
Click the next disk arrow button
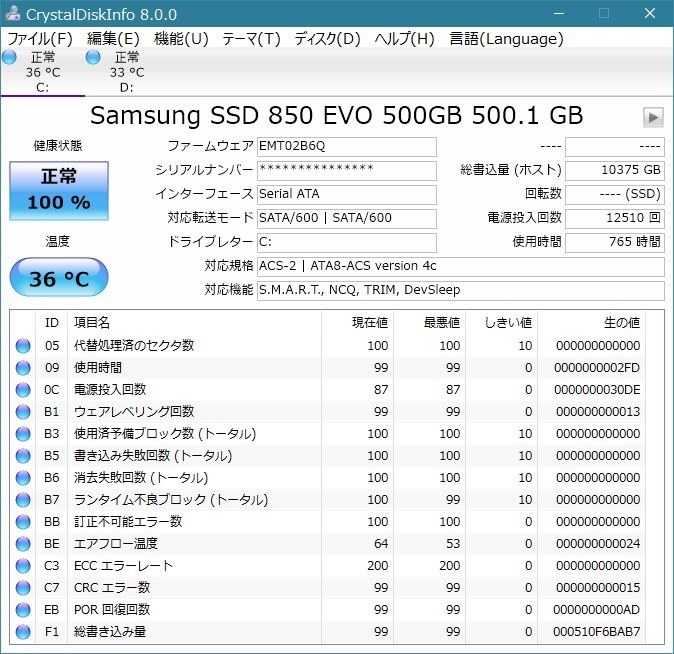pos(653,117)
